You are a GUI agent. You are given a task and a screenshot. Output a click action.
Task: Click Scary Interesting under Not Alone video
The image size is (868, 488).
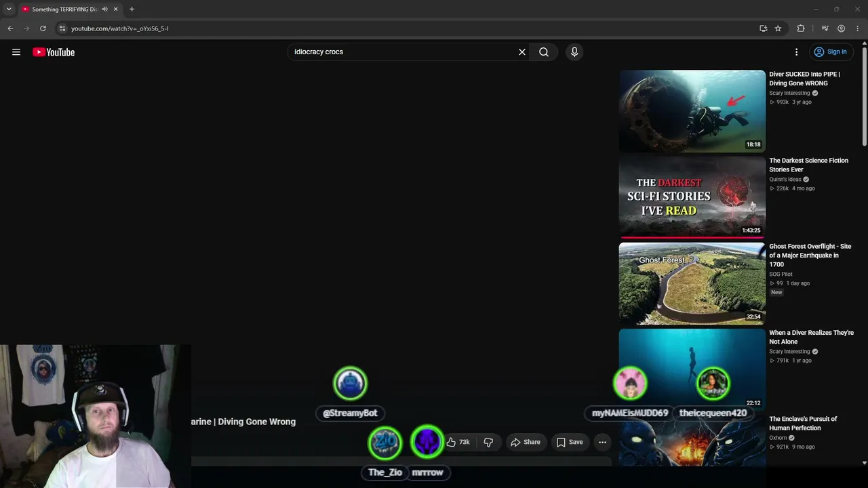tap(789, 352)
